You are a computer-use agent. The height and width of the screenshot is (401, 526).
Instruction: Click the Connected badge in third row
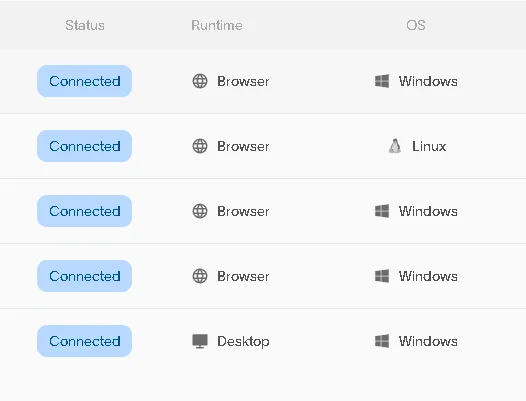click(85, 211)
